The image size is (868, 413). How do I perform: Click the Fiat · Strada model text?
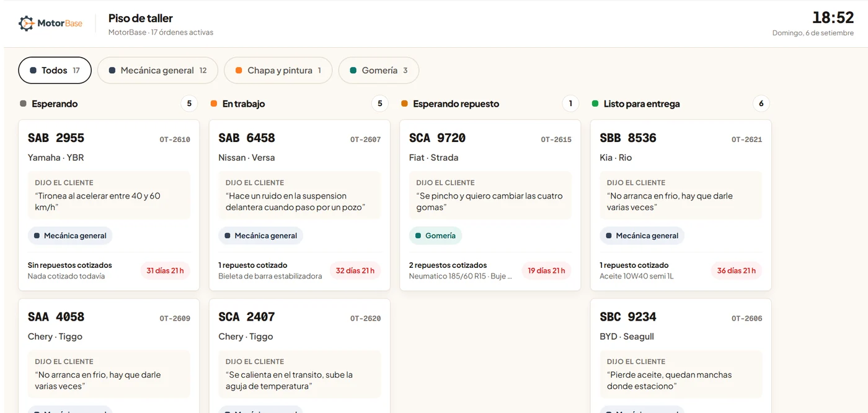(x=434, y=158)
